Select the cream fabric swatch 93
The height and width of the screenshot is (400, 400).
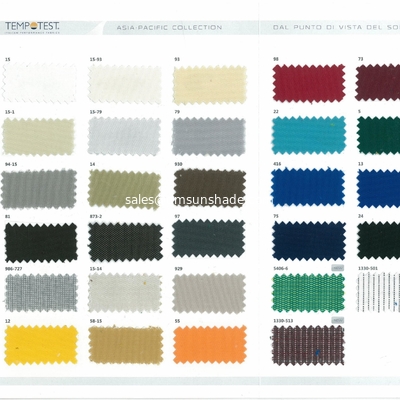pyautogui.click(x=210, y=85)
